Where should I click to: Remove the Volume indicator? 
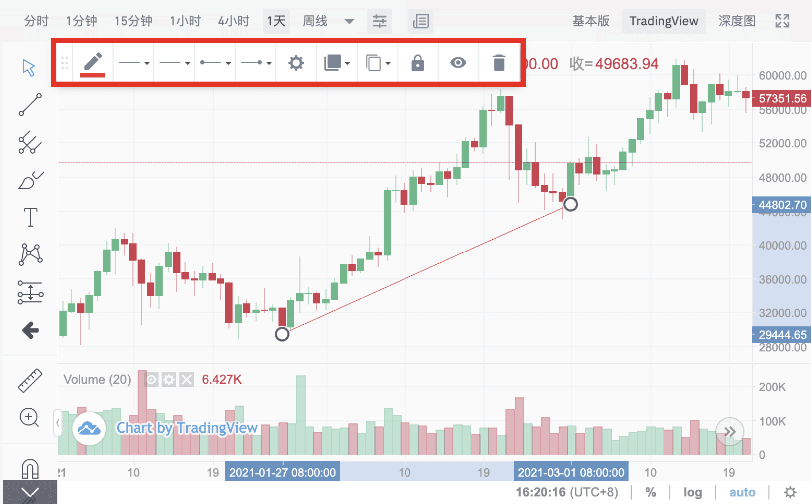click(187, 380)
